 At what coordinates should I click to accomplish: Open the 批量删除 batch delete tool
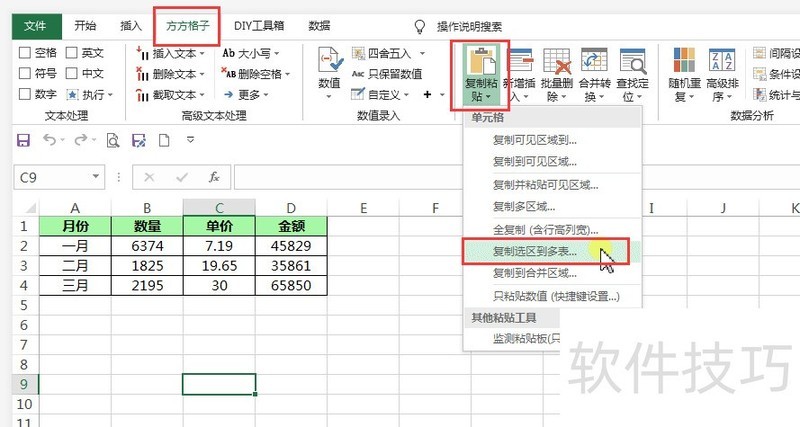click(556, 74)
